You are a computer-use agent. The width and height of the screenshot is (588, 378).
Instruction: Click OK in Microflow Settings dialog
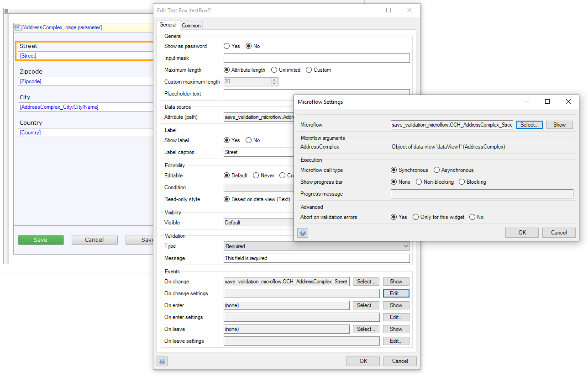pyautogui.click(x=522, y=233)
